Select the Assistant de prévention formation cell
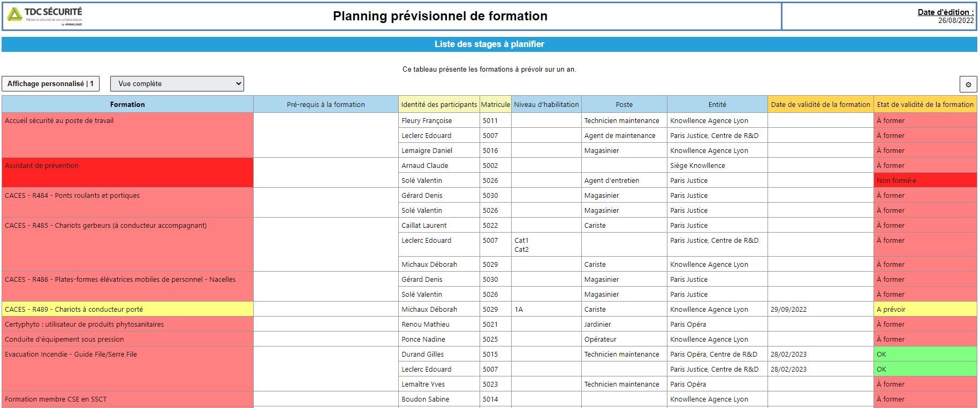 (x=127, y=173)
